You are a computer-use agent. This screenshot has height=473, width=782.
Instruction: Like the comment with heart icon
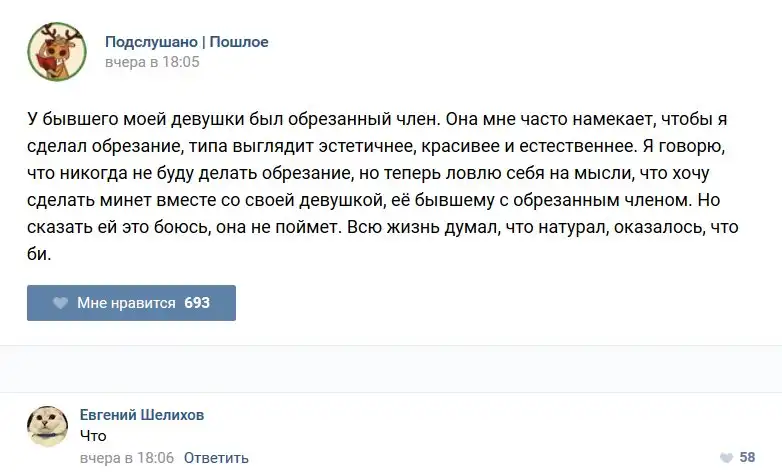[724, 458]
